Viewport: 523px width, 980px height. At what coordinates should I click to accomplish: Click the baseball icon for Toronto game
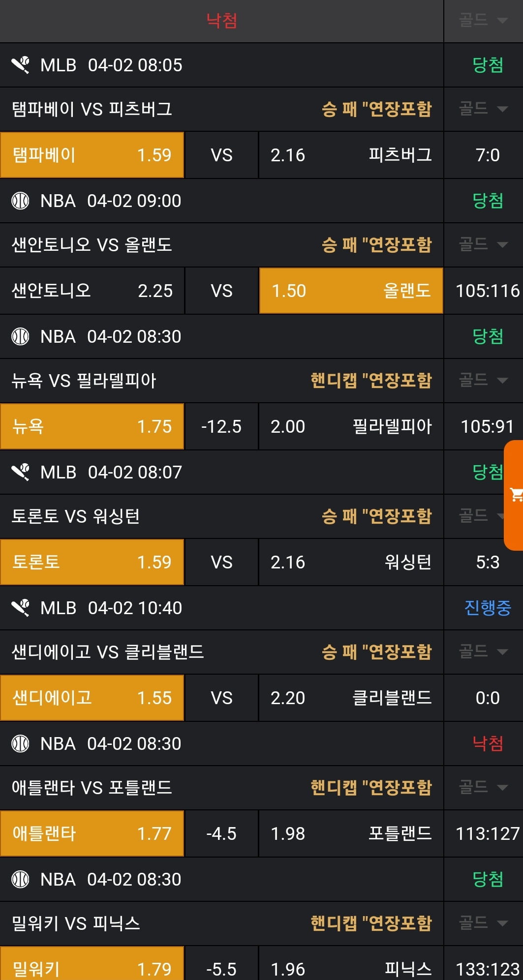tap(21, 472)
